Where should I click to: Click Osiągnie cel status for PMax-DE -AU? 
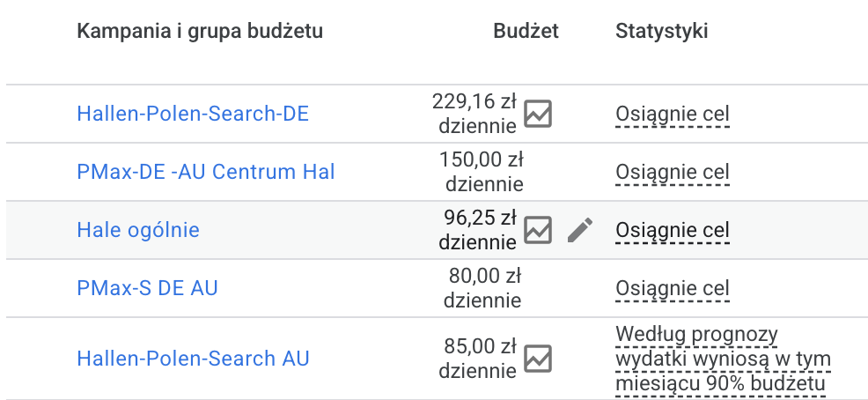coord(673,172)
